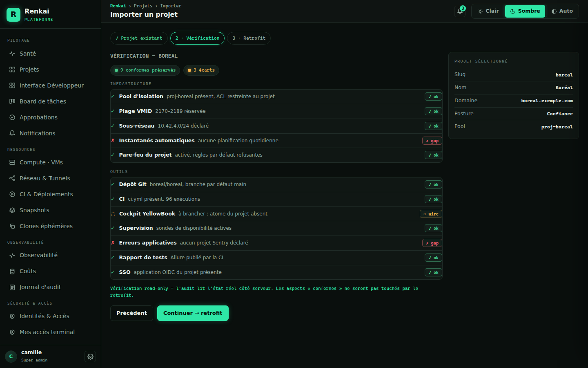Click the gap badge on Erreurs applicatives
The width and height of the screenshot is (588, 368).
click(x=432, y=243)
